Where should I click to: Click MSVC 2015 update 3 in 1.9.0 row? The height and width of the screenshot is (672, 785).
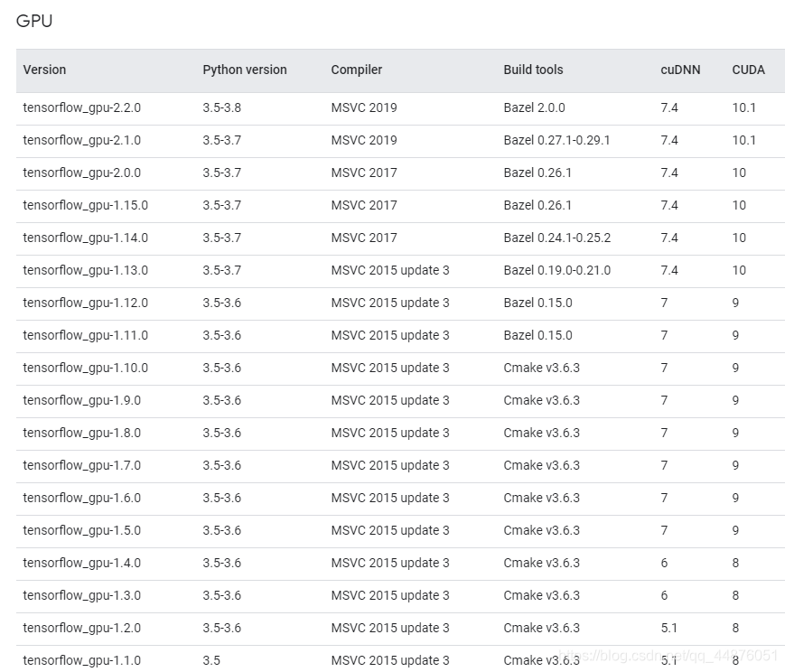click(x=390, y=401)
